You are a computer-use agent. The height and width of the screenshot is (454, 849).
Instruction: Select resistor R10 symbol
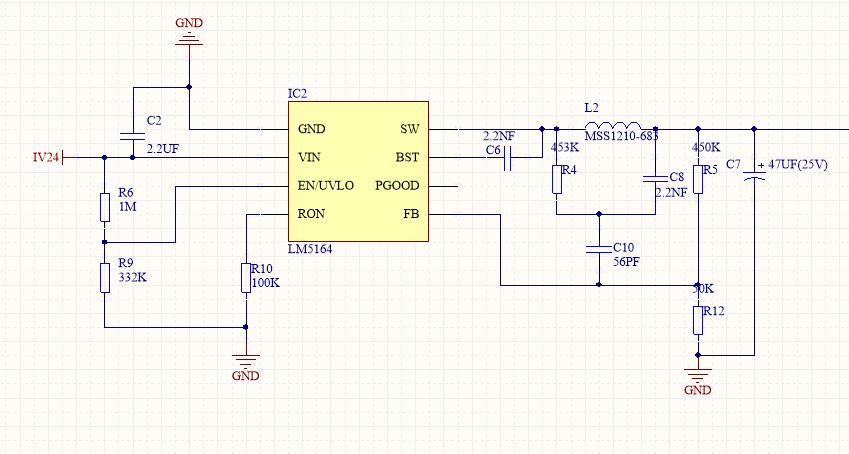tap(246, 278)
